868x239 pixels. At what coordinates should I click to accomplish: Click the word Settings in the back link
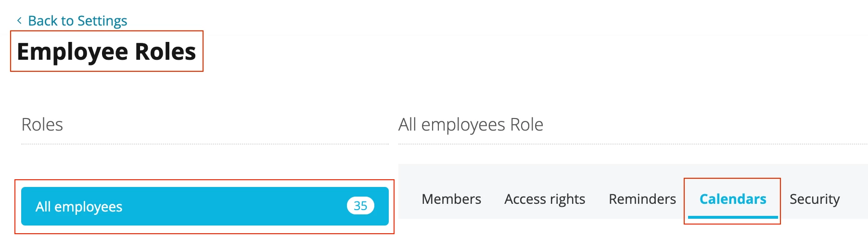click(102, 21)
